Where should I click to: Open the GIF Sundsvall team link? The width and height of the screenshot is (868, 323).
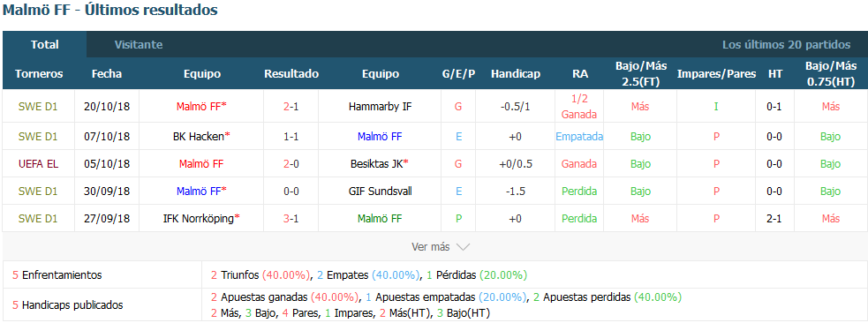380,192
